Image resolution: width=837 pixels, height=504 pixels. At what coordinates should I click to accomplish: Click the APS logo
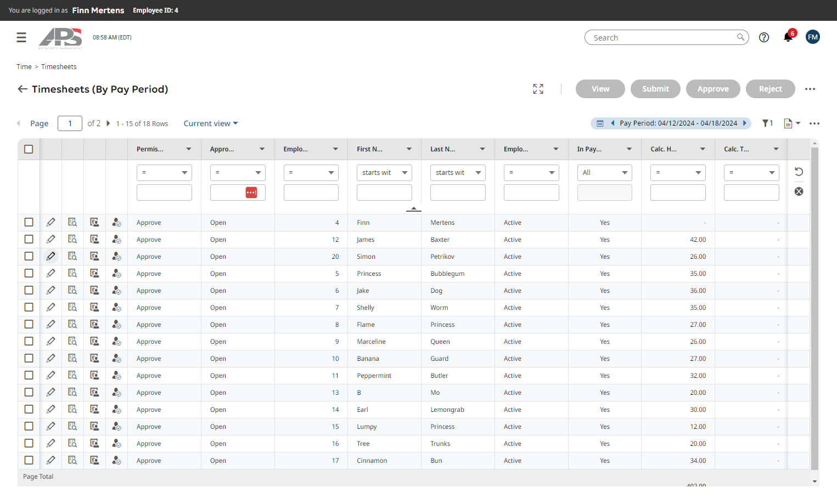pyautogui.click(x=60, y=38)
